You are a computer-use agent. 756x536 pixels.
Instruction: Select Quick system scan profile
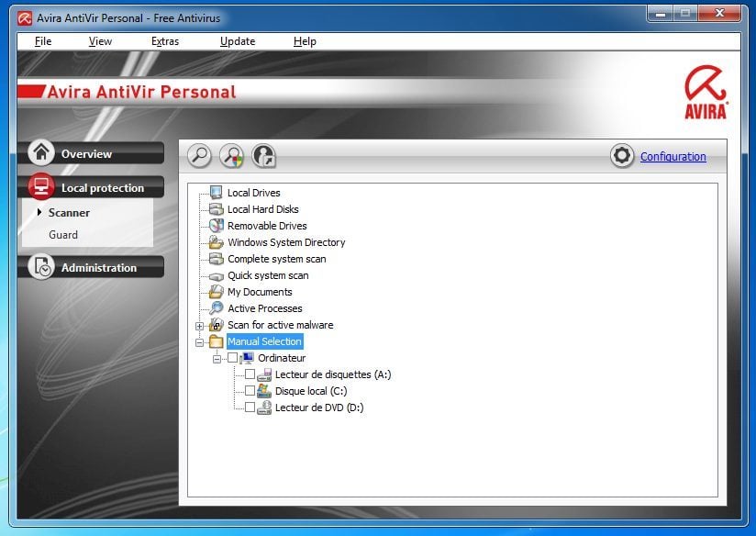268,275
